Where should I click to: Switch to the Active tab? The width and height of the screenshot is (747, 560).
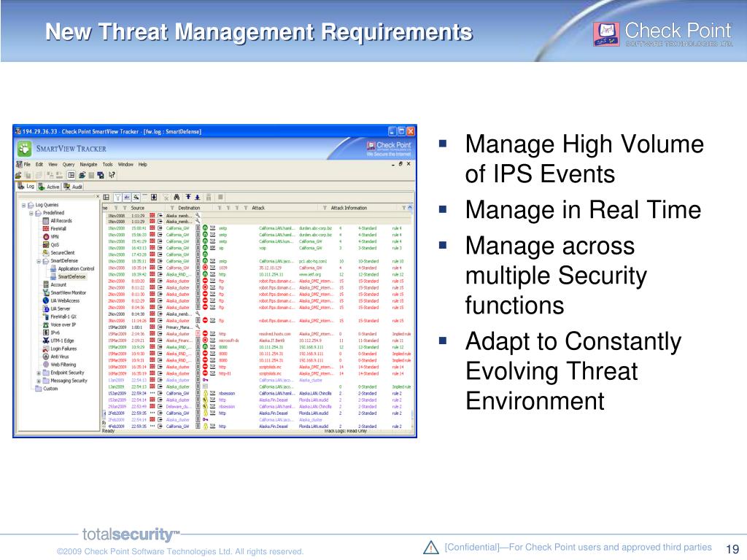pos(49,187)
